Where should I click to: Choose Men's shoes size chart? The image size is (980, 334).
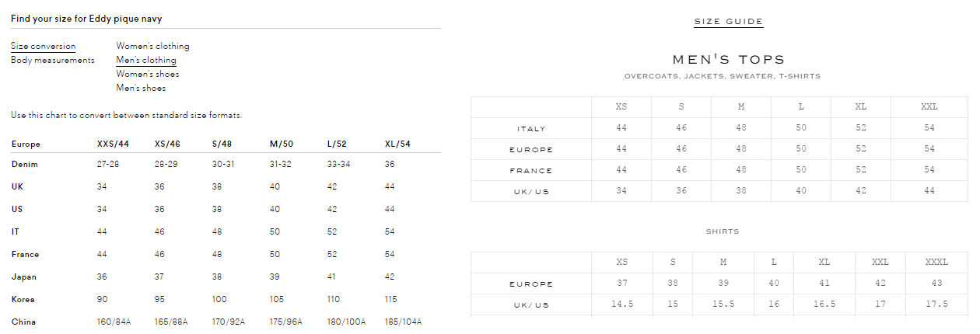point(141,88)
